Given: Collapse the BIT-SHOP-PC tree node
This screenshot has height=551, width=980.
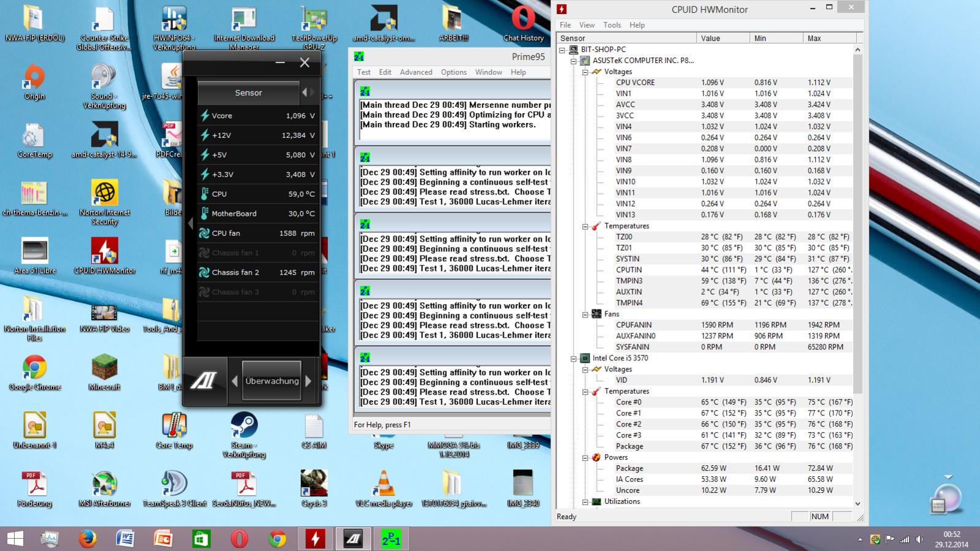Looking at the screenshot, I should [x=562, y=50].
